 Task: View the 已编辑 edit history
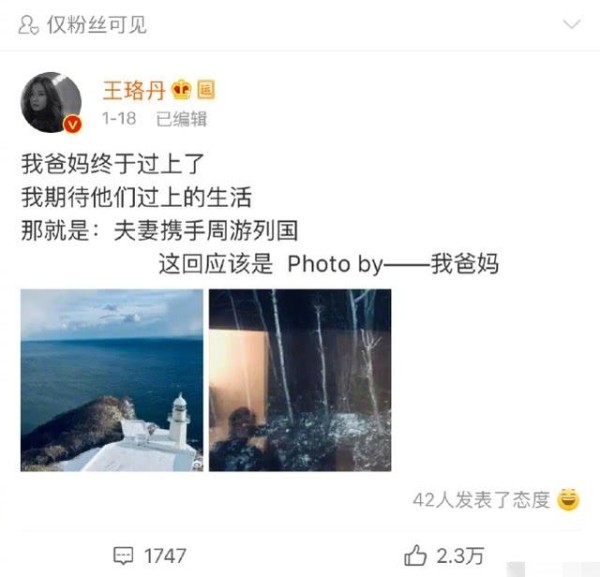pos(181,119)
